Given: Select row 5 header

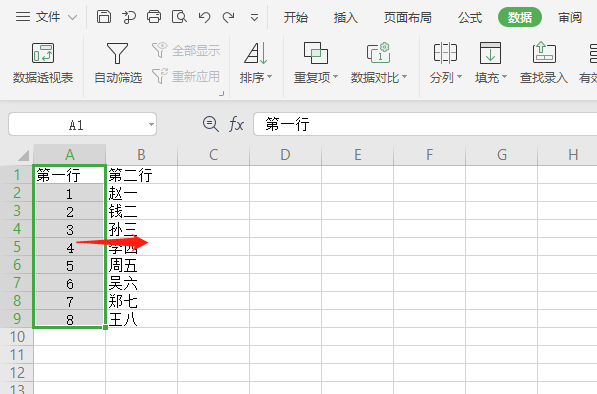Looking at the screenshot, I should pos(17,246).
